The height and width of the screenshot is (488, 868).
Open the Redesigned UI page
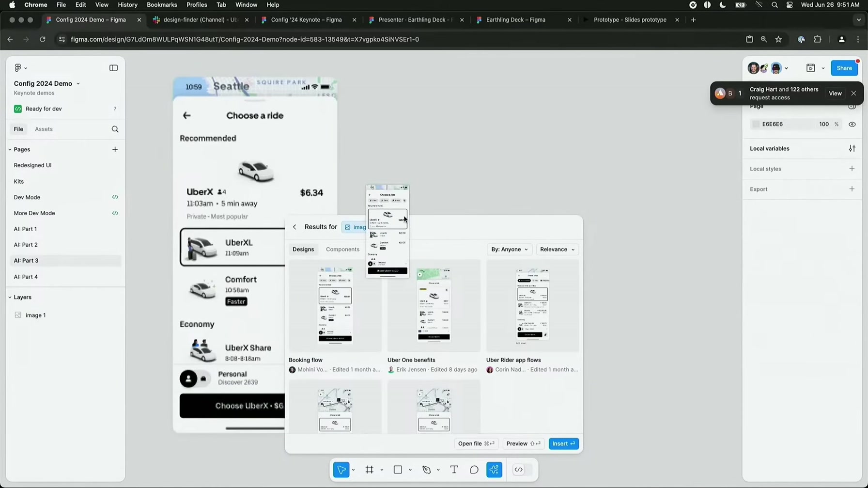[32, 165]
